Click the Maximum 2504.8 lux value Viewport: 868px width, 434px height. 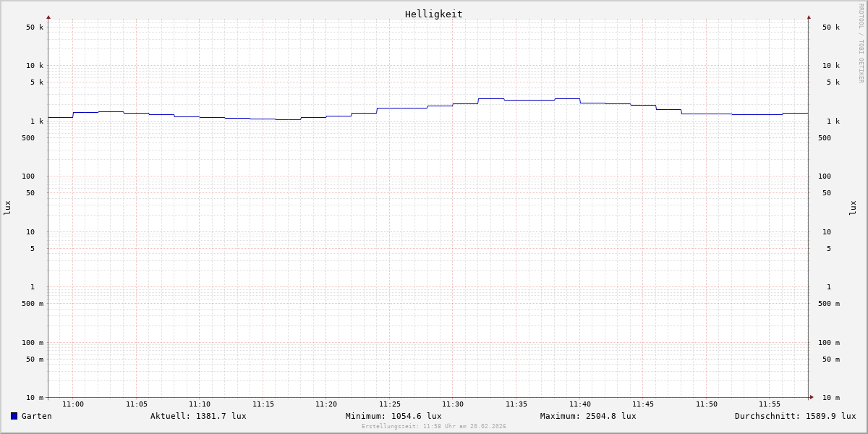588,416
